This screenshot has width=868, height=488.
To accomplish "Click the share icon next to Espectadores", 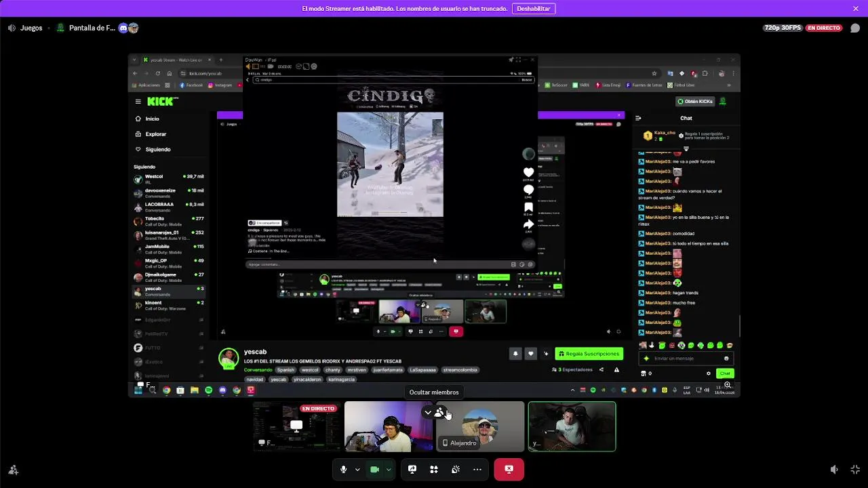I will (601, 370).
